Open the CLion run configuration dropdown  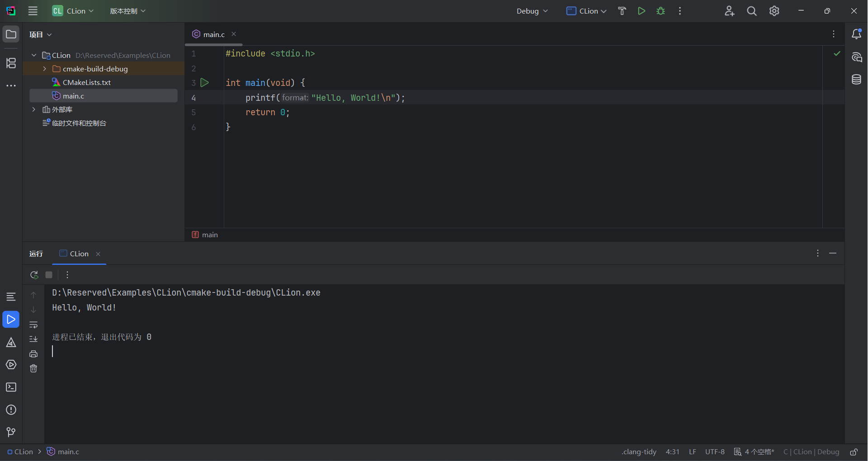(x=586, y=11)
